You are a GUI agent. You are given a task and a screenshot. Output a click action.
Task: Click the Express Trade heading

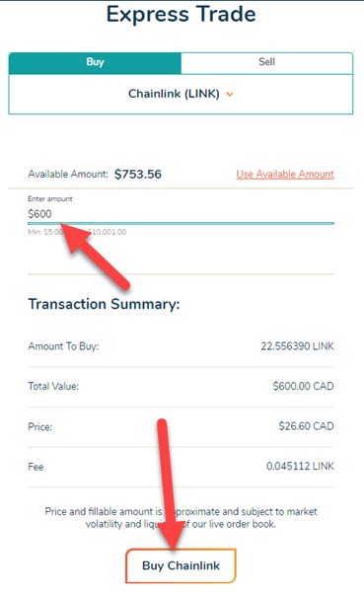(182, 15)
